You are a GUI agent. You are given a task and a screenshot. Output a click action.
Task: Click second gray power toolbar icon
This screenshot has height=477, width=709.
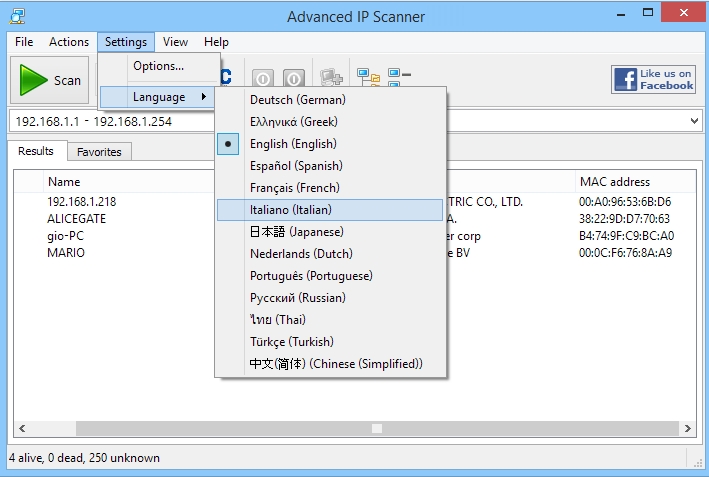(x=294, y=79)
